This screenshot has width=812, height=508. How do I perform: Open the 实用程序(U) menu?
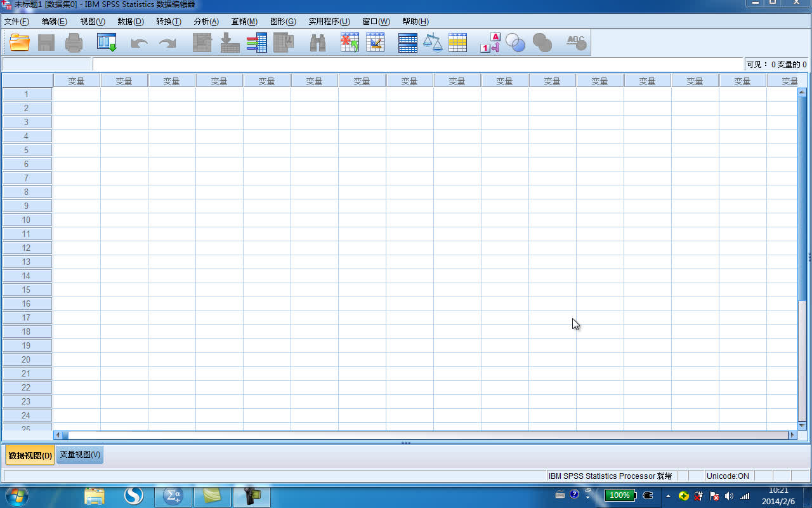[x=329, y=22]
